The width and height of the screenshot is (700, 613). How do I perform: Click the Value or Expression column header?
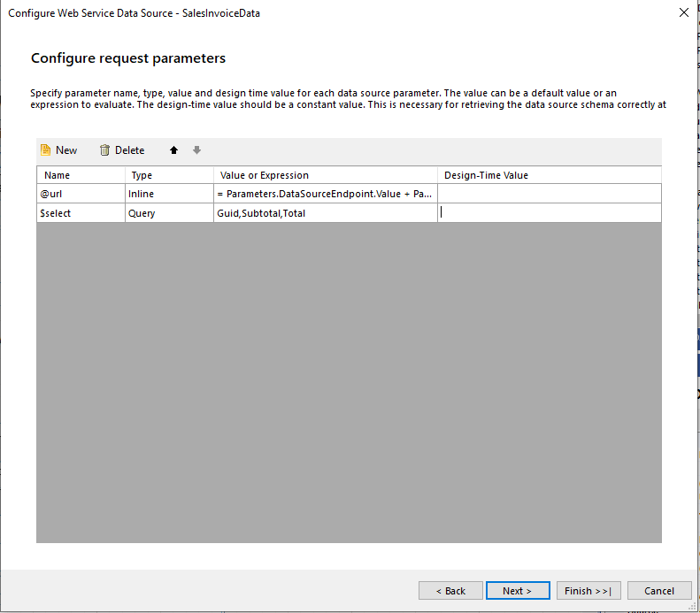click(x=326, y=175)
